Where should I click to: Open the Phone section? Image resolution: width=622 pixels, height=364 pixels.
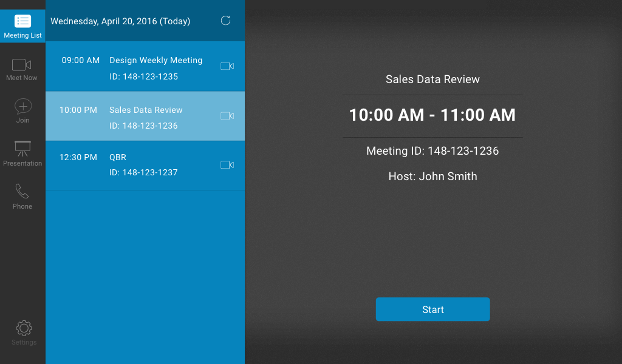[22, 197]
